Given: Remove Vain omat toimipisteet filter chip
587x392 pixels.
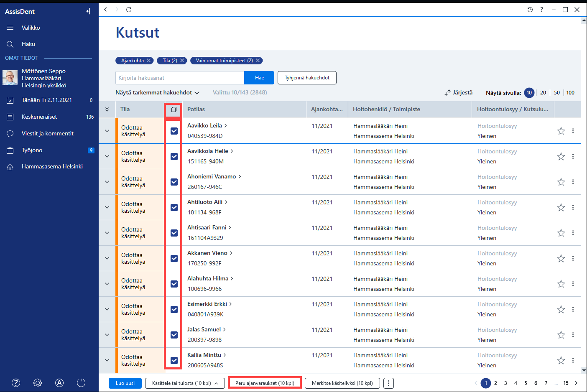Looking at the screenshot, I should coord(258,61).
